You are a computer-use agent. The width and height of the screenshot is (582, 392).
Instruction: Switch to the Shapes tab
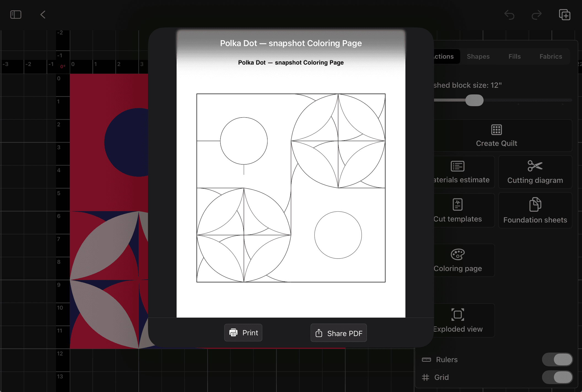478,56
